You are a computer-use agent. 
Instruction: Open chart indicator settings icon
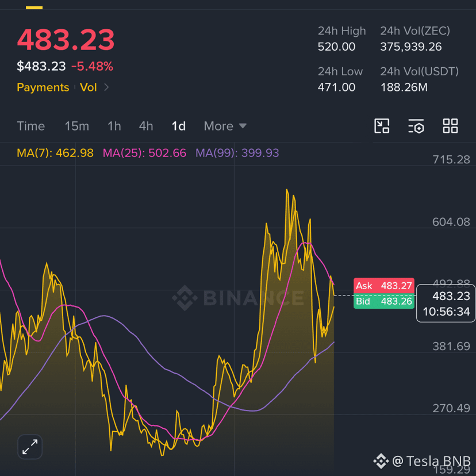[416, 126]
